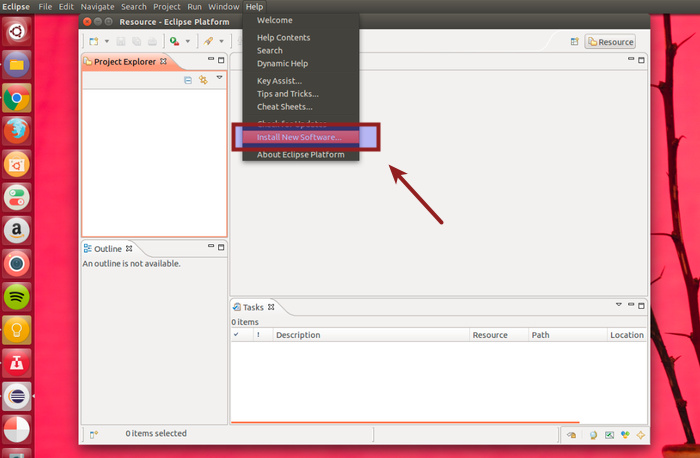Click the Path column header

(568, 335)
